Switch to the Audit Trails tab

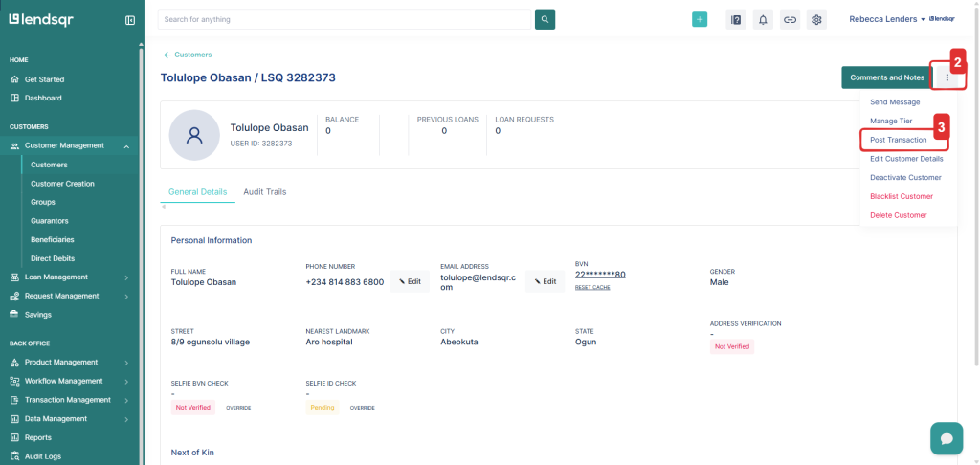pos(264,192)
